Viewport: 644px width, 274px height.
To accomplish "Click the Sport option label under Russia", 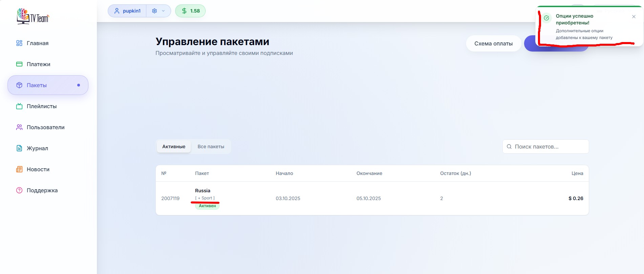I will tap(205, 198).
